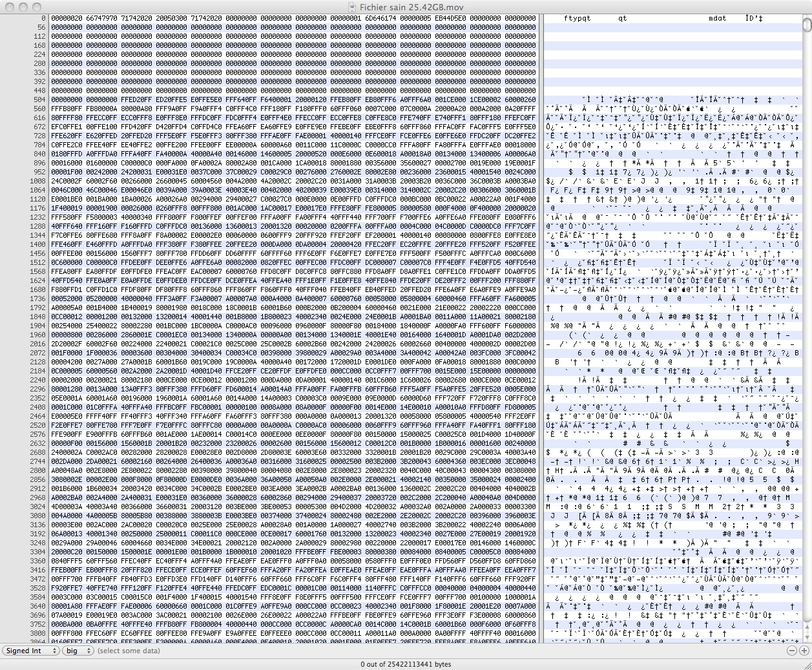Viewport: 812px width, 670px height.
Task: Click the line offset label 448
Action: click(39, 90)
